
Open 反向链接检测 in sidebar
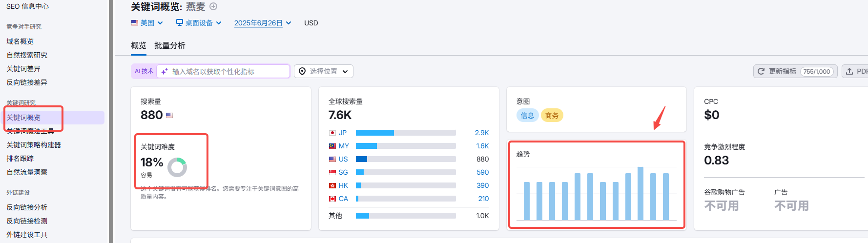pyautogui.click(x=27, y=221)
